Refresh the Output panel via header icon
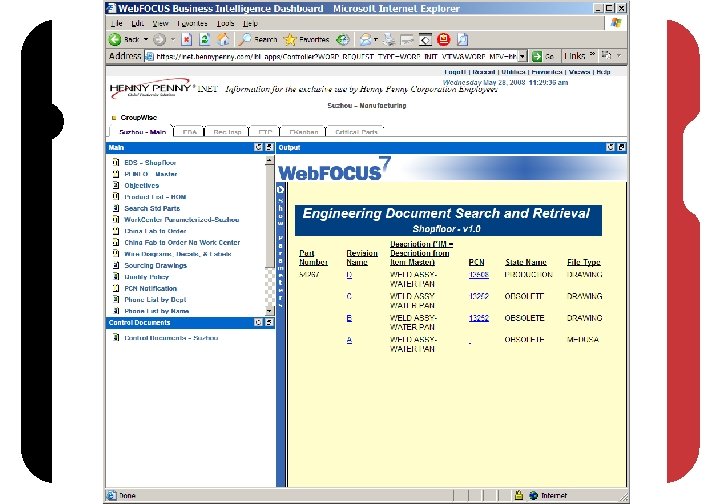Screen dimensions: 720x504 pos(610,147)
